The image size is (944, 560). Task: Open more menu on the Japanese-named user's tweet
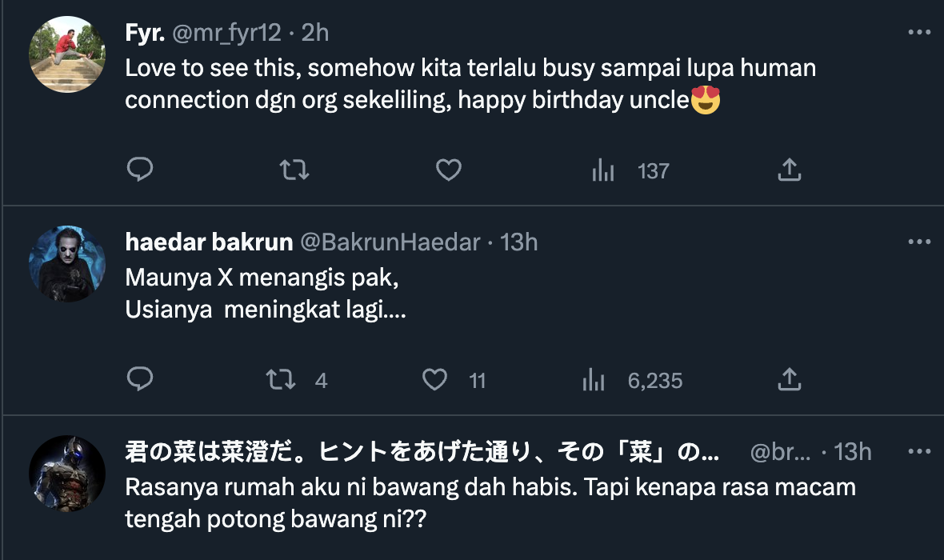coord(919,452)
